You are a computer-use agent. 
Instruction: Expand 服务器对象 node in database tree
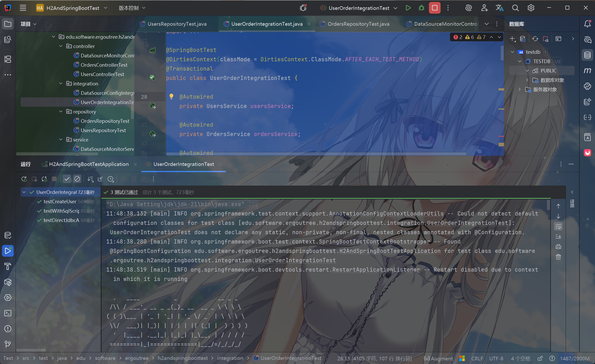520,89
